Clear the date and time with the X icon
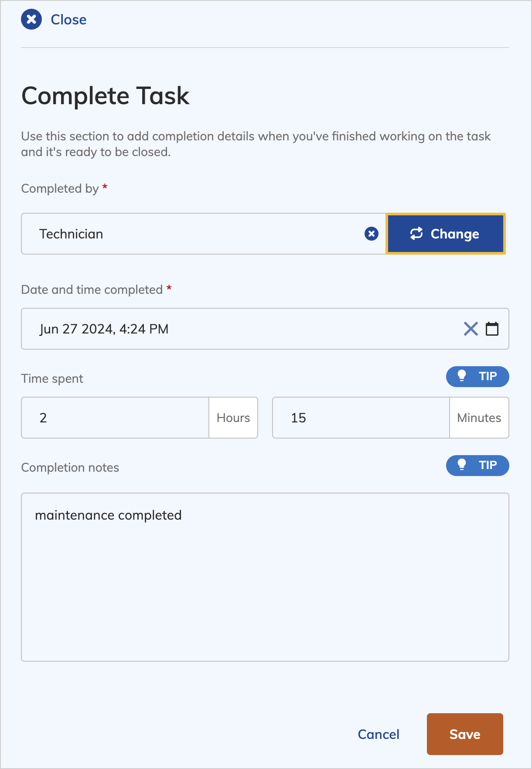Image resolution: width=532 pixels, height=769 pixels. (471, 329)
